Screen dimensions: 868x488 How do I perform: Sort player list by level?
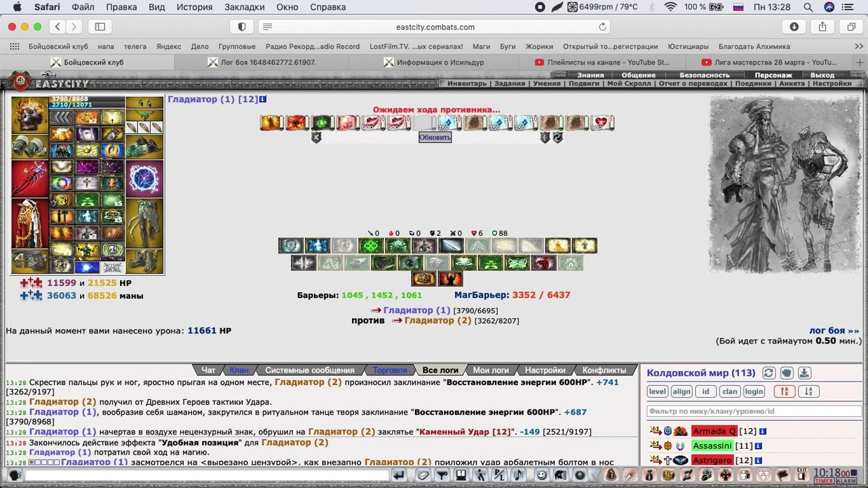point(657,391)
